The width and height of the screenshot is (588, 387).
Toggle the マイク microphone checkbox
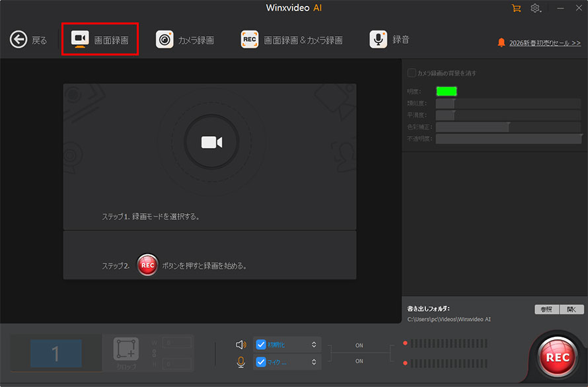(261, 361)
